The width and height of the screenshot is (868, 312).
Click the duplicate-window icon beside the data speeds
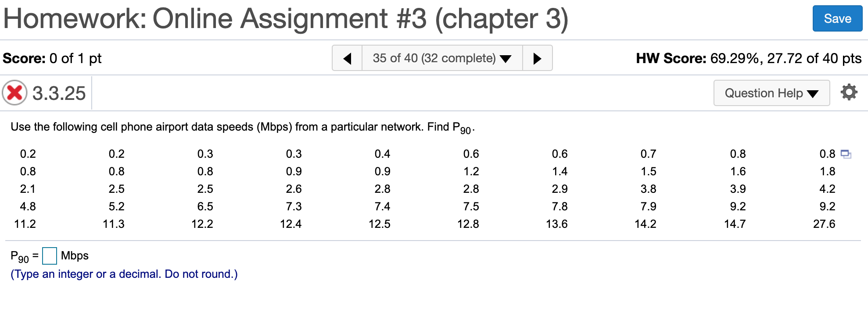846,154
